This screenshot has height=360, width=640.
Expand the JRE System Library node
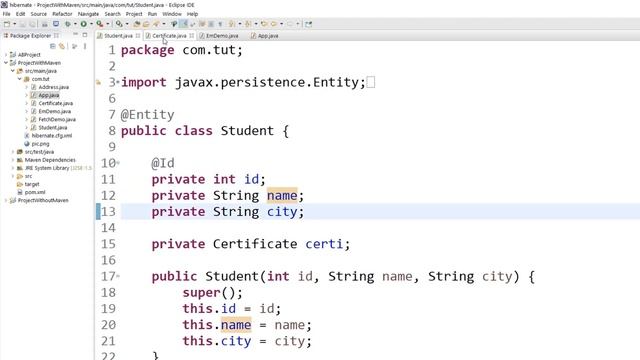point(13,168)
